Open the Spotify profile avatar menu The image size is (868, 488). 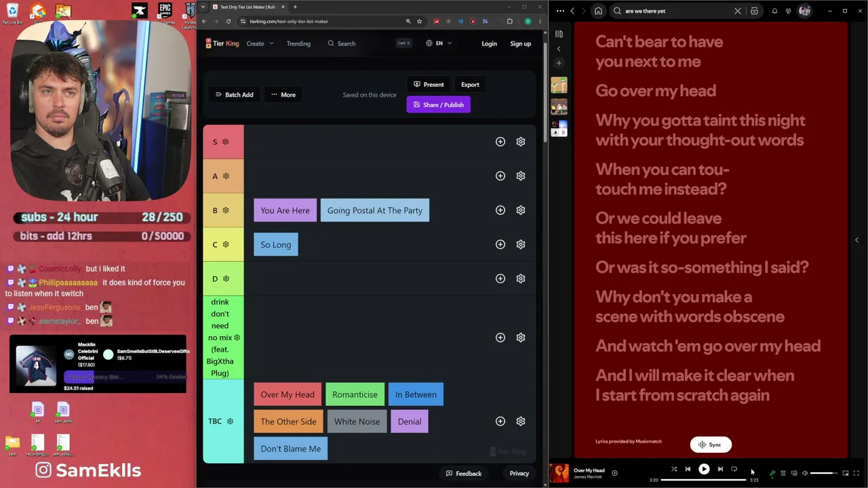tap(805, 11)
